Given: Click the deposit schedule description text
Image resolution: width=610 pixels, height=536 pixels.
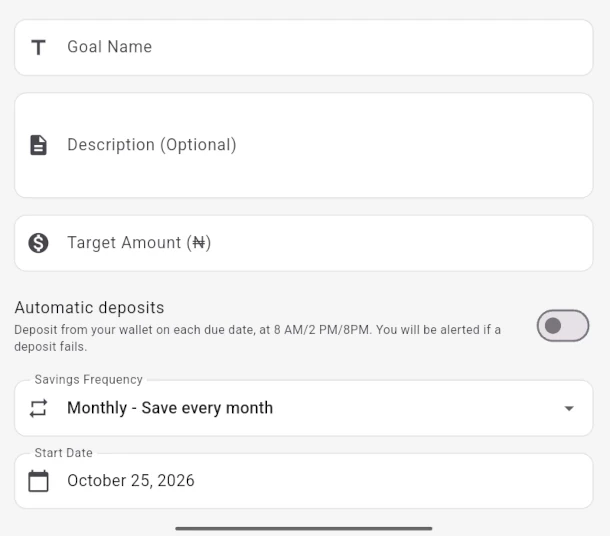Looking at the screenshot, I should 258,338.
